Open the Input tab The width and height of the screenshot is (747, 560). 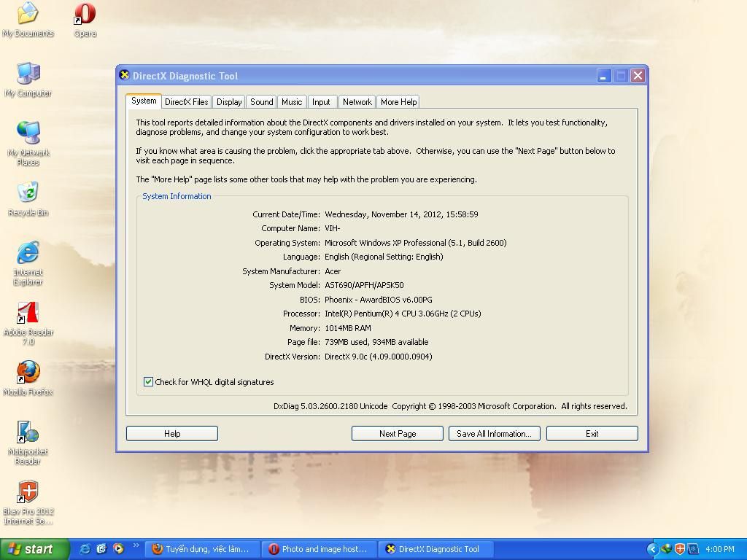point(321,102)
